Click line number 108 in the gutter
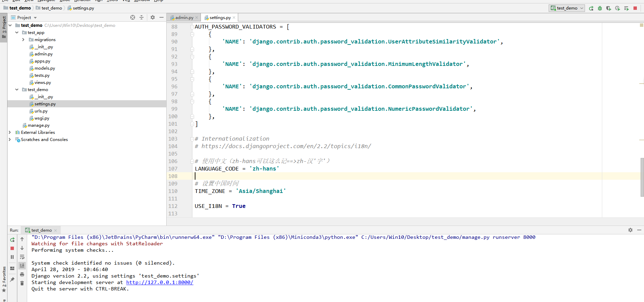The image size is (644, 302). pyautogui.click(x=173, y=176)
